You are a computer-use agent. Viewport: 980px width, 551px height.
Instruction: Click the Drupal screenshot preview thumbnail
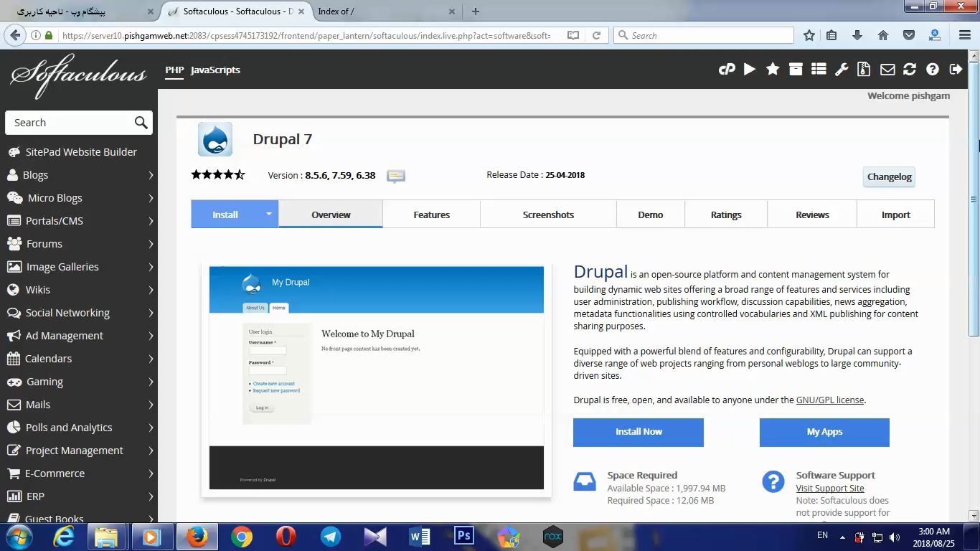click(x=377, y=378)
